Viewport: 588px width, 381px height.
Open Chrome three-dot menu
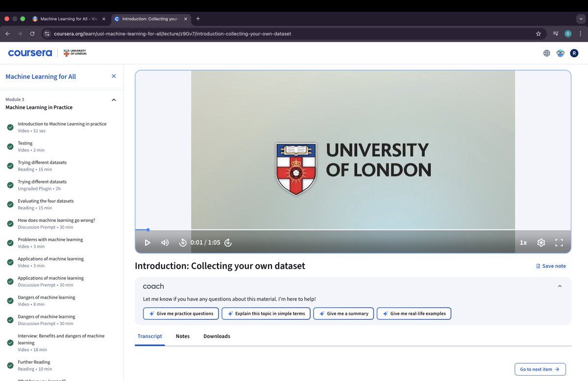pyautogui.click(x=580, y=34)
